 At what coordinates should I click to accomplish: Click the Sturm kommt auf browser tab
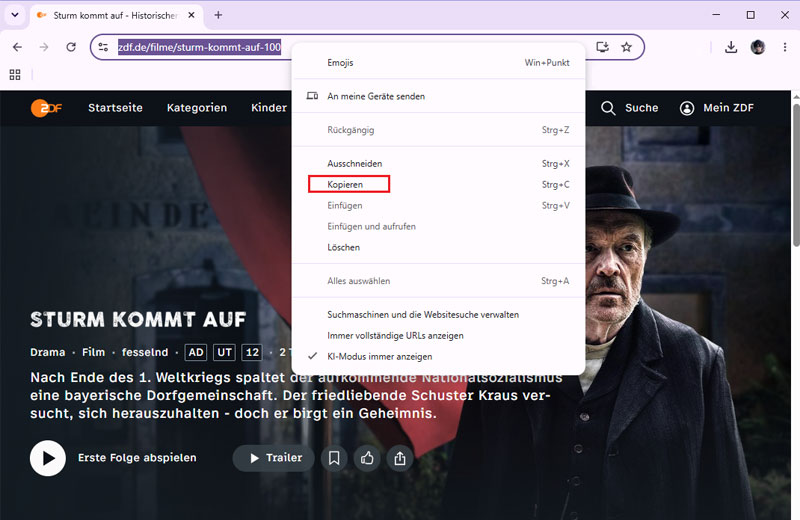[116, 15]
